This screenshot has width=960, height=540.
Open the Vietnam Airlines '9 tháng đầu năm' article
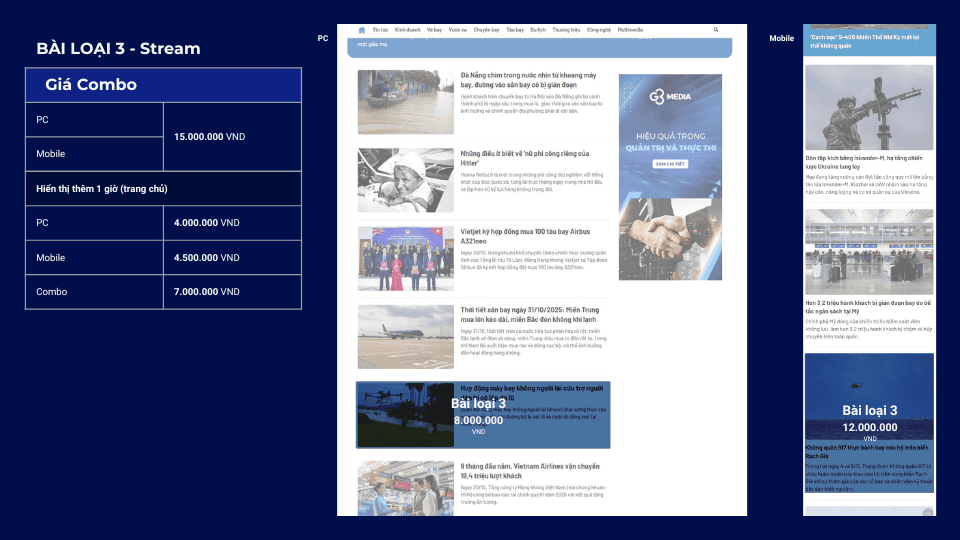coord(528,471)
